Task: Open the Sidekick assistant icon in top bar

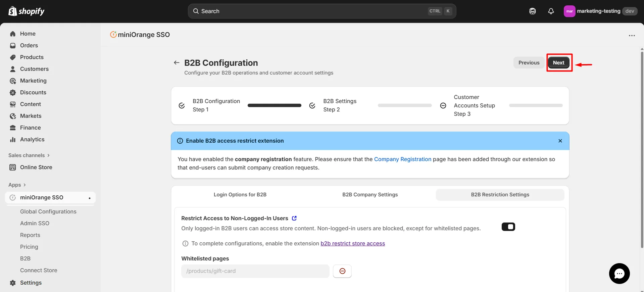Action: click(x=533, y=11)
